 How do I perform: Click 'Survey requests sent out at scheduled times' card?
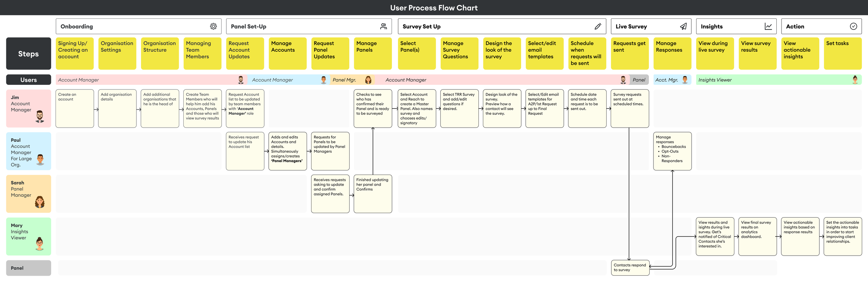click(630, 108)
